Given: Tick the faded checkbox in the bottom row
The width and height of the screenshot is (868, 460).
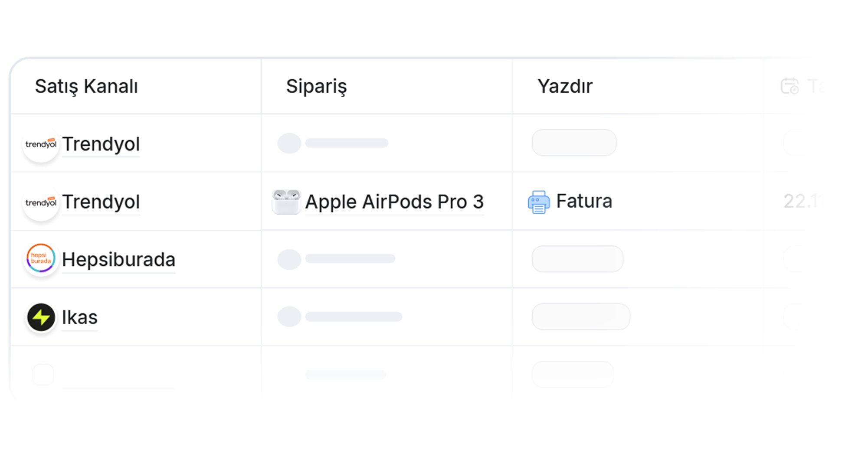Looking at the screenshot, I should click(43, 375).
